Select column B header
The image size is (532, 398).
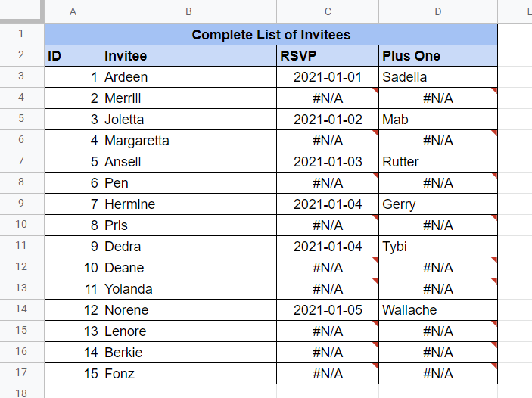[188, 11]
